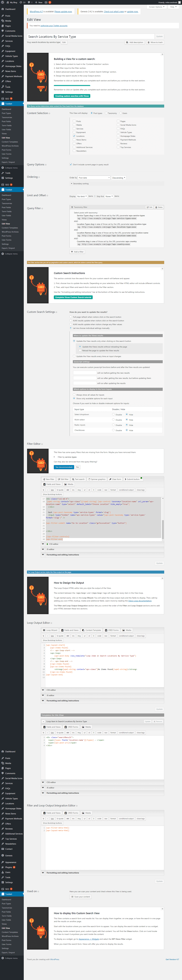Click 'Yes (recommended)' button
The image size is (182, 980).
64,467
